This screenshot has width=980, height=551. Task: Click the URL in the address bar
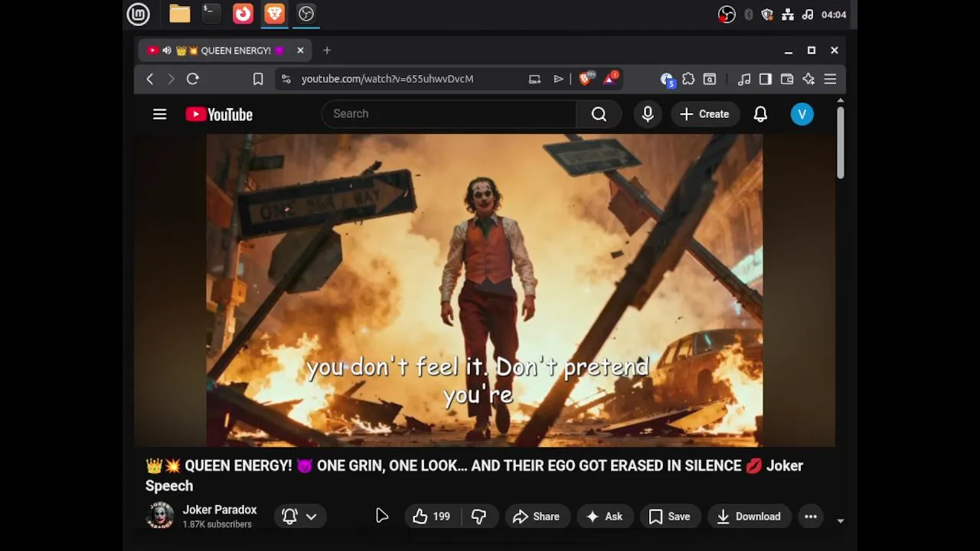tap(387, 79)
